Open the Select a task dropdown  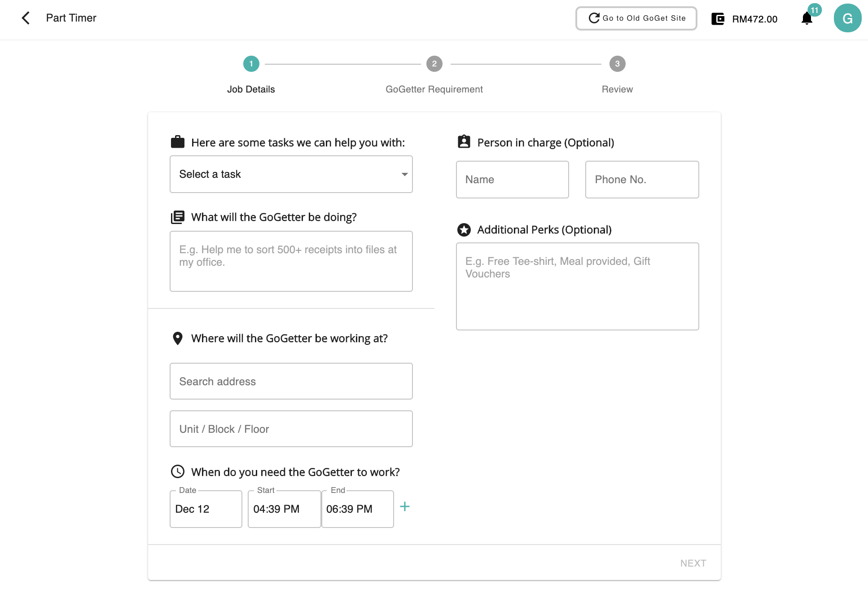tap(291, 174)
